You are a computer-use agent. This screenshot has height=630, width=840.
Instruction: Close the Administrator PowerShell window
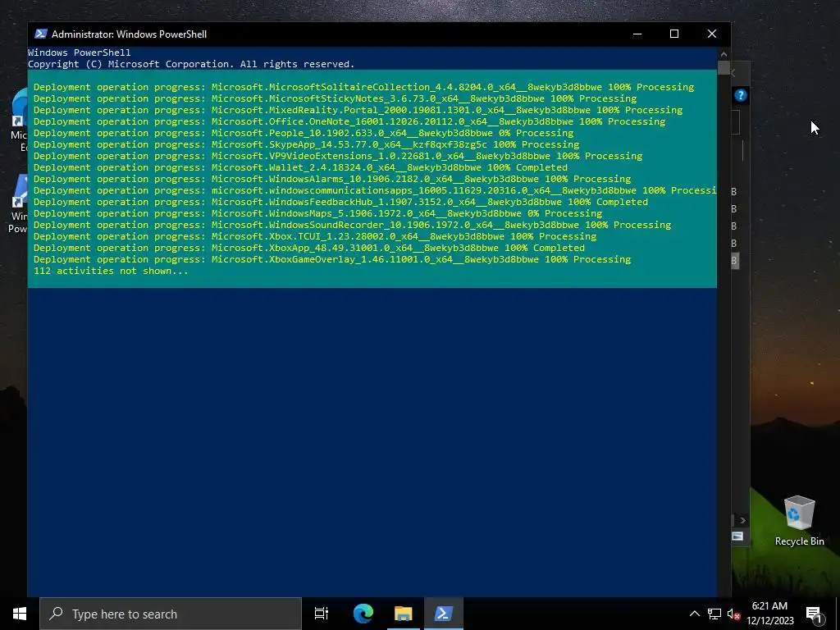point(712,34)
